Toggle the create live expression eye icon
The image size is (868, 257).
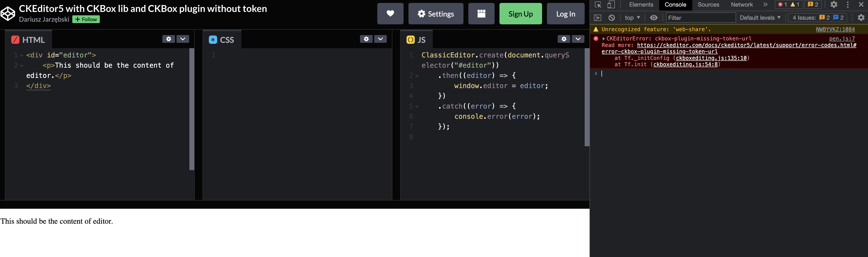(x=654, y=18)
